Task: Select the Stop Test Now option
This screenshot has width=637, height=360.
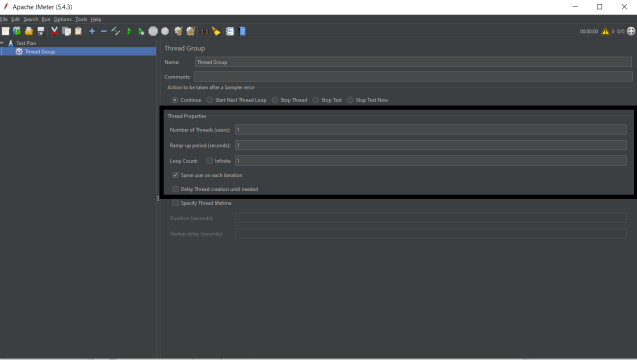Action: click(350, 100)
